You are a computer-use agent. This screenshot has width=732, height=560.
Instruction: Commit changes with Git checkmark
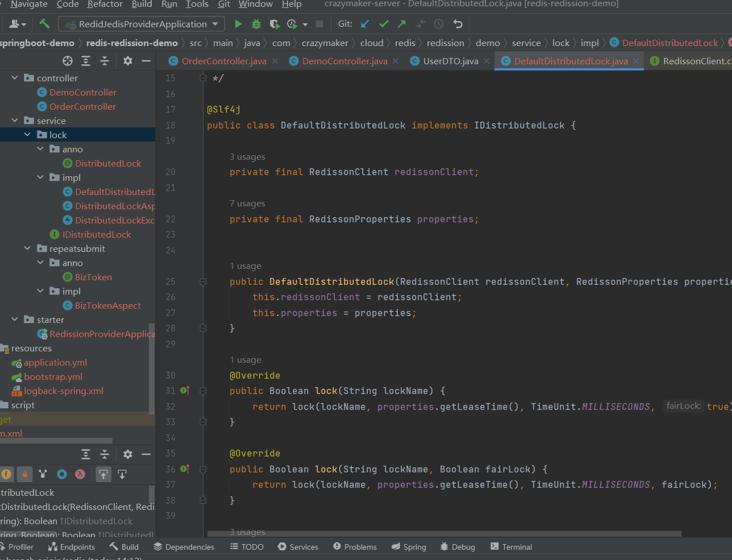(x=384, y=24)
